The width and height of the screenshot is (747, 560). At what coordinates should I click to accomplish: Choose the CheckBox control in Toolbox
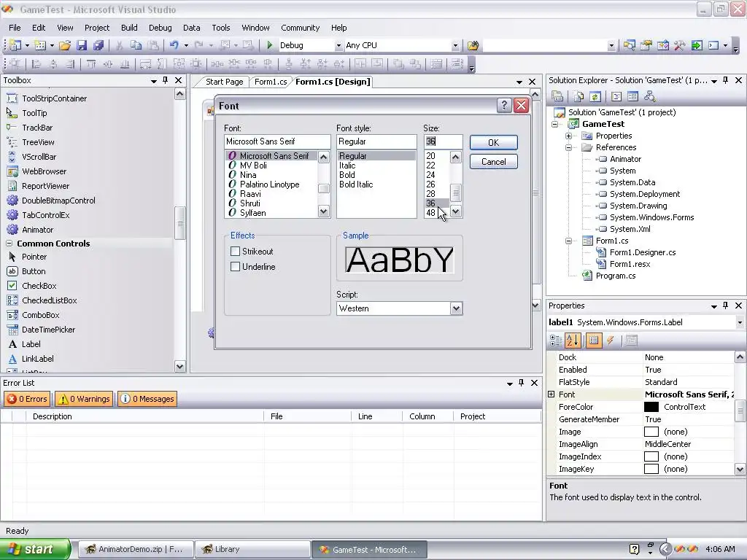pyautogui.click(x=39, y=286)
